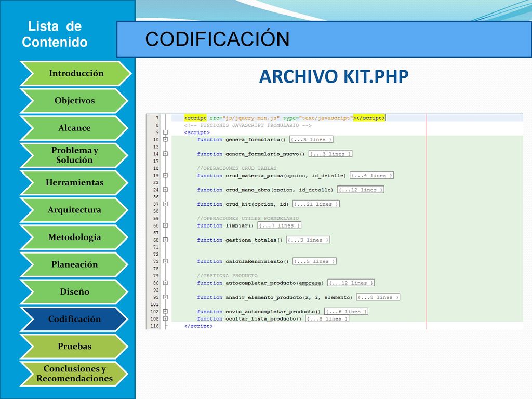Viewport: 532px width, 399px height.
Task: Expand the fold marker on line 60
Action: (165, 225)
